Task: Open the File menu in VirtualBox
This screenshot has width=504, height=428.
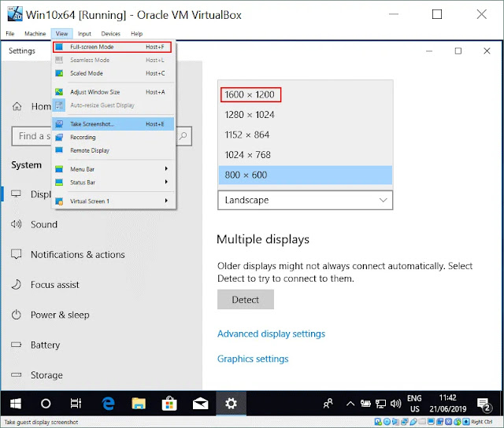Action: point(10,34)
